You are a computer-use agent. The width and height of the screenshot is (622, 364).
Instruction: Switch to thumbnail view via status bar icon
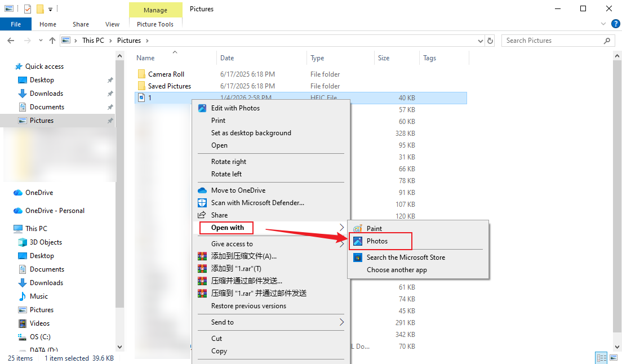click(614, 358)
